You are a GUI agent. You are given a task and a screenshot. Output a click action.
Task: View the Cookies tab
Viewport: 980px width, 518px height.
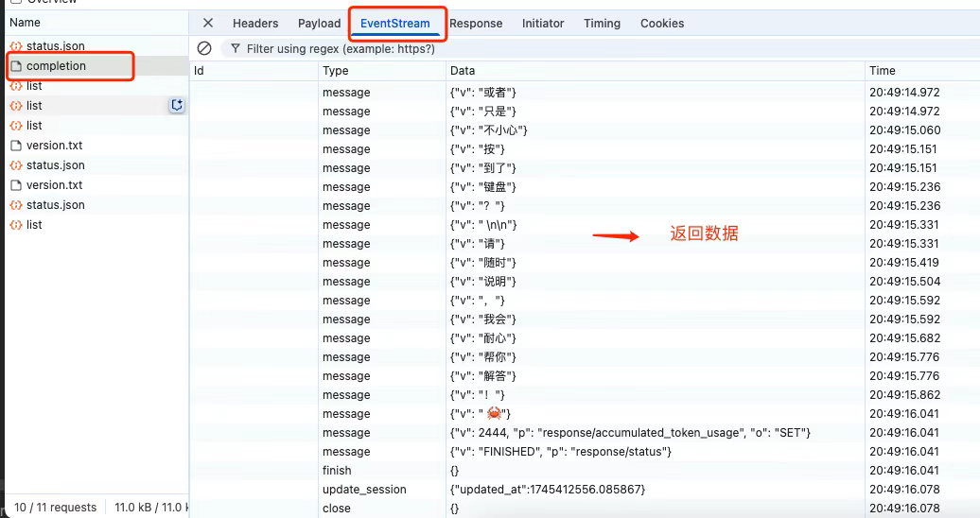[x=662, y=24]
